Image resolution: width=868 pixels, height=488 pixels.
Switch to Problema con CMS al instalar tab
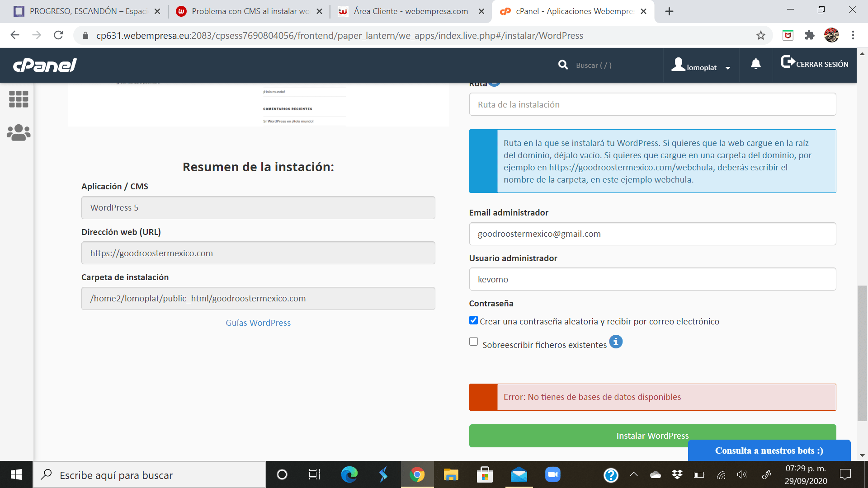[249, 11]
